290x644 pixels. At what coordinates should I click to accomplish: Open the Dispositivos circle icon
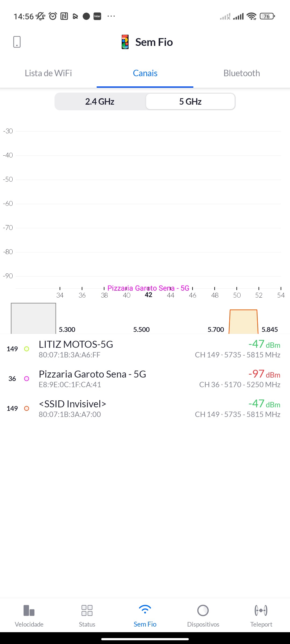(203, 610)
